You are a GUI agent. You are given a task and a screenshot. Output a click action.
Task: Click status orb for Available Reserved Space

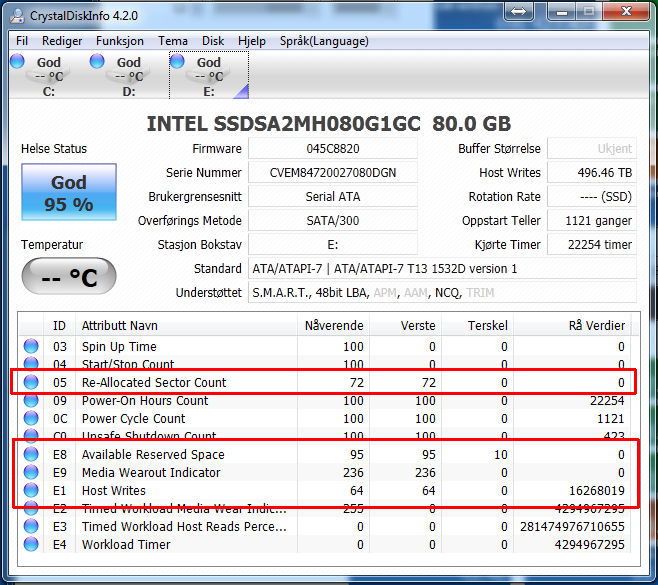(31, 454)
